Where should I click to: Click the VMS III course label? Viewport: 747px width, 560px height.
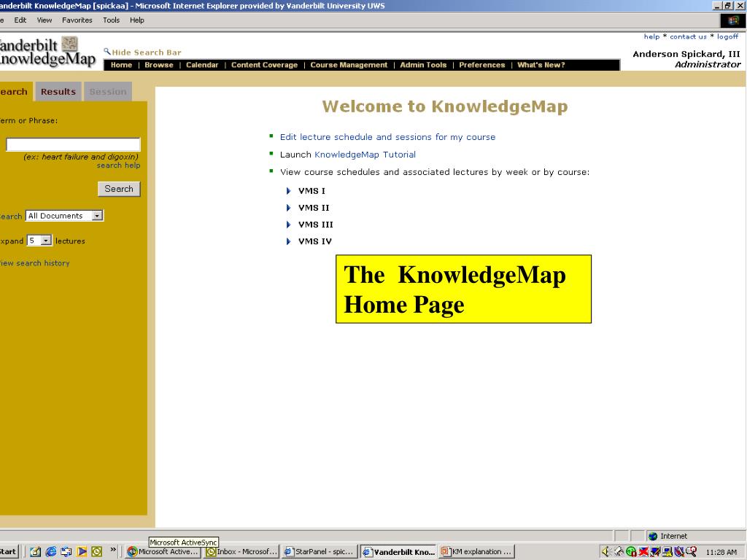(x=315, y=225)
